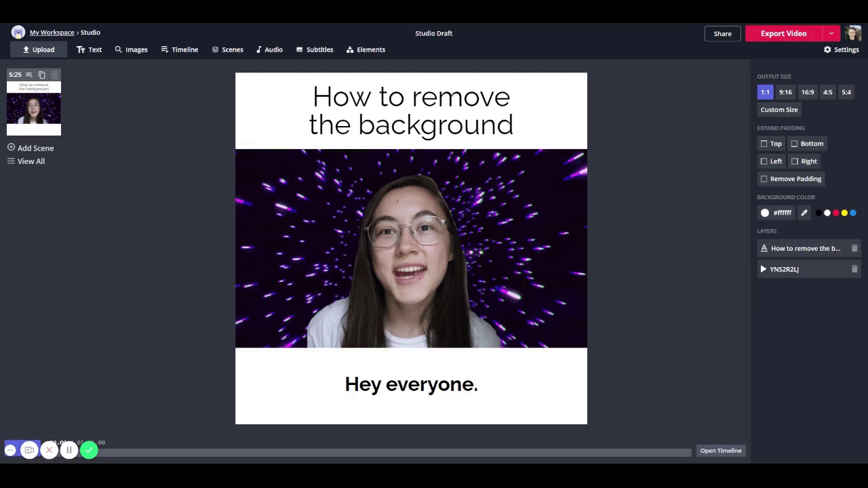
Task: Click the add-camera icon in recording controls
Action: [x=29, y=450]
